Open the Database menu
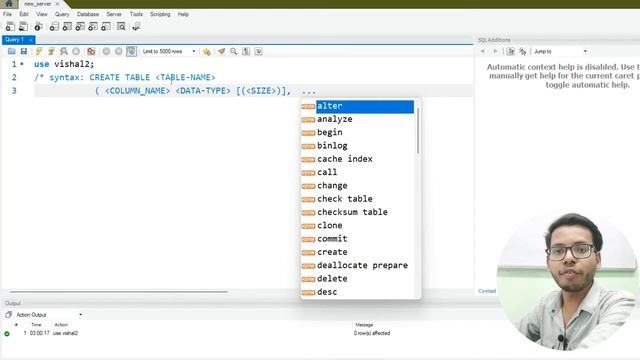 click(x=88, y=14)
